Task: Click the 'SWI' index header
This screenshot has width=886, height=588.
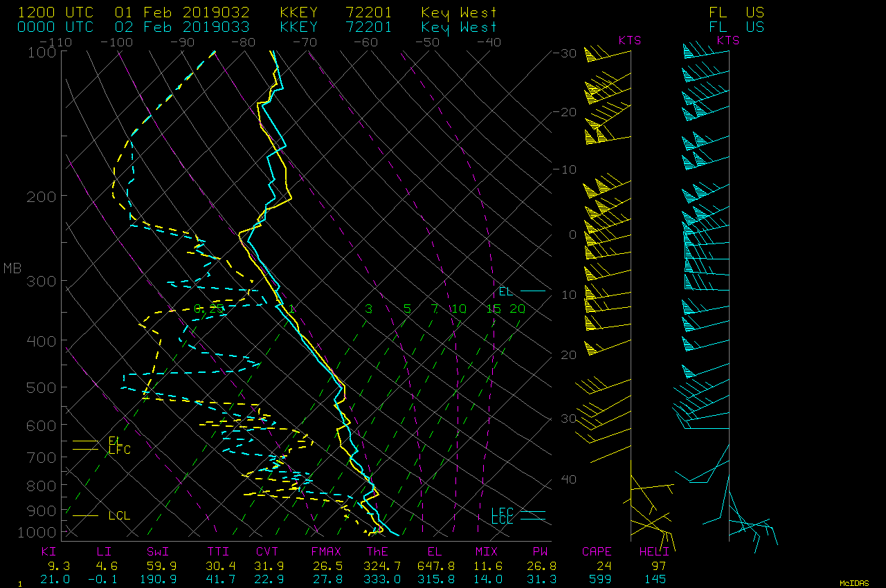Action: pos(158,552)
